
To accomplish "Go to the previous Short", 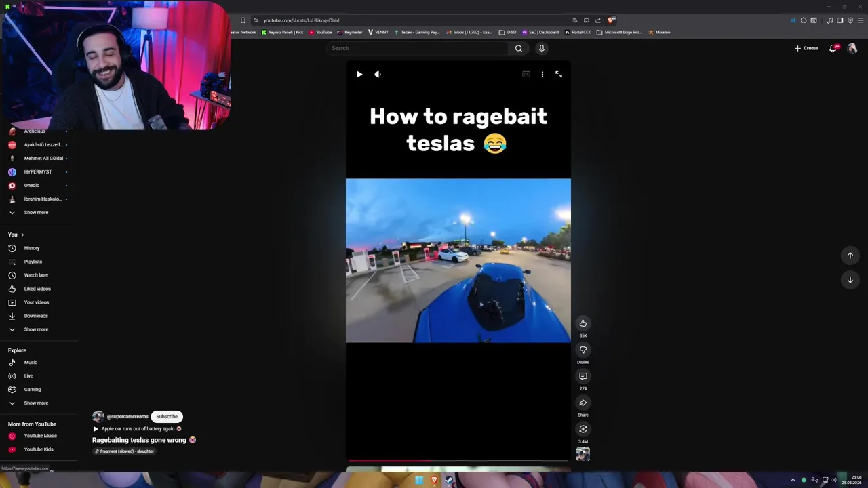I will pos(850,256).
